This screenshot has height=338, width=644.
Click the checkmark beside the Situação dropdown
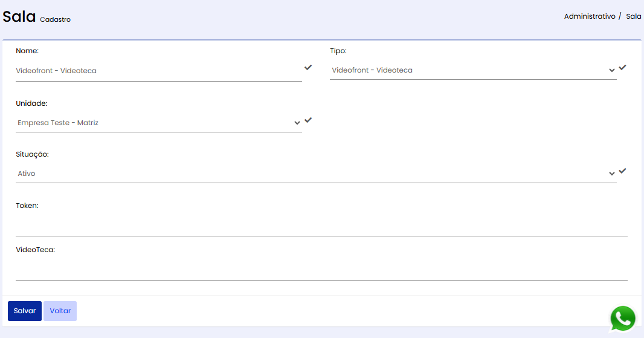click(623, 171)
